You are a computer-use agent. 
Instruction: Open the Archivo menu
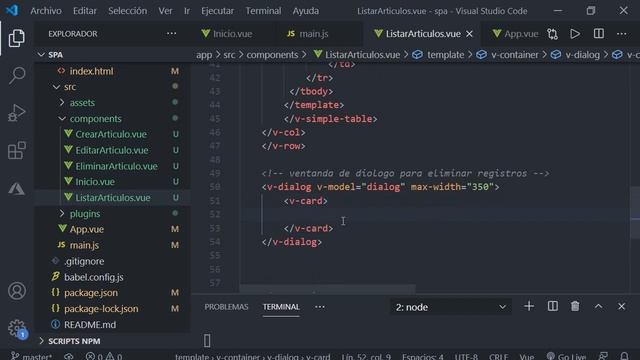pos(46,11)
